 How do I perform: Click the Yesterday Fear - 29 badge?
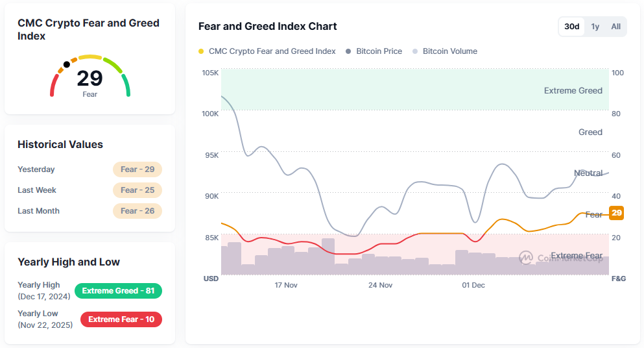tap(137, 169)
